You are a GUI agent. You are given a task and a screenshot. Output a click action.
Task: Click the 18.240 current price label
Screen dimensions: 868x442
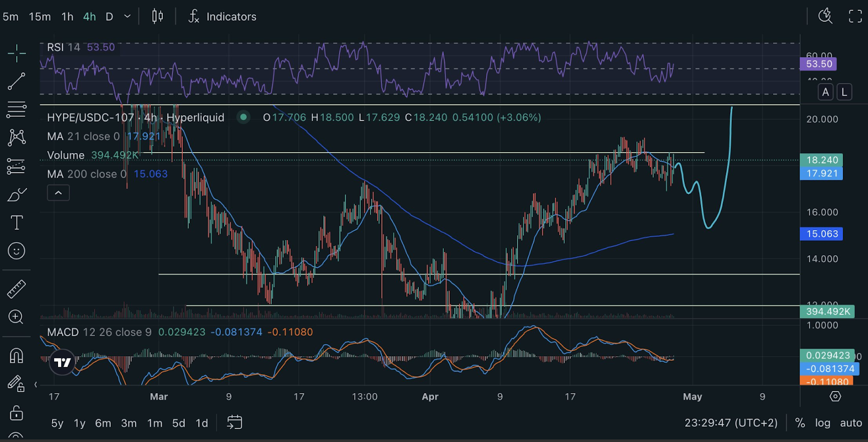click(821, 160)
